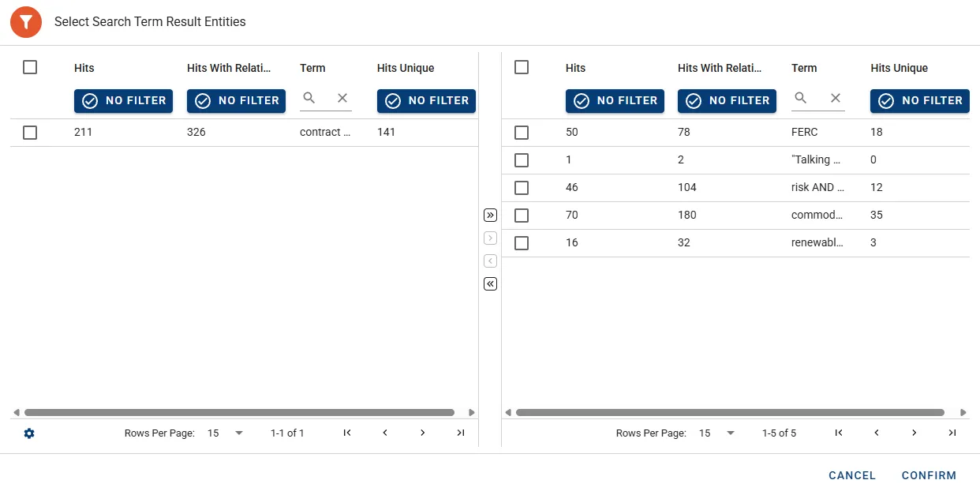Open Hits Unique filter in right table

[920, 101]
